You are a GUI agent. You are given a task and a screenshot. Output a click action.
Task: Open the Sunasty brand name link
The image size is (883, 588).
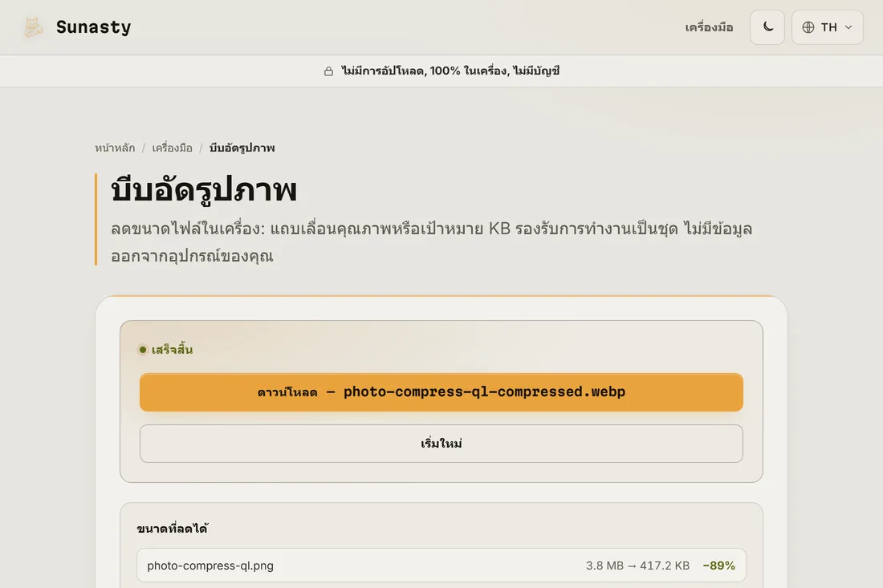(x=93, y=27)
